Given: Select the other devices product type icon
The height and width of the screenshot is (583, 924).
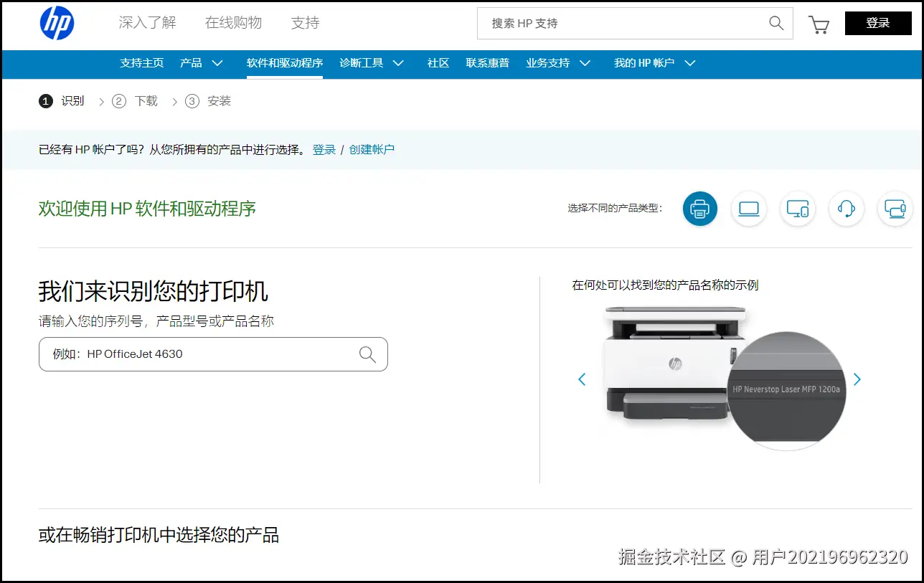Looking at the screenshot, I should coord(895,209).
